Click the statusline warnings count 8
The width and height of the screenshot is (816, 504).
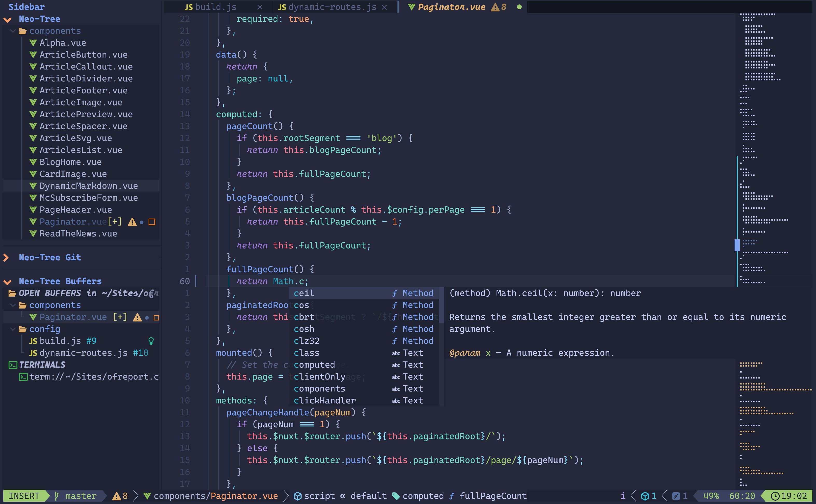pos(120,496)
